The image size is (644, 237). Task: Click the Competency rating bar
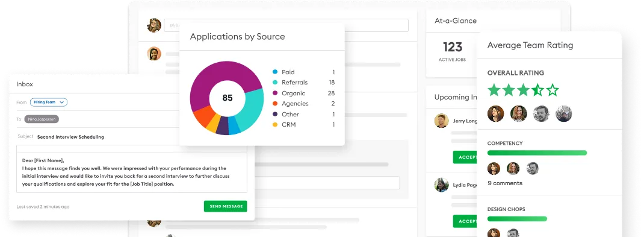(537, 153)
